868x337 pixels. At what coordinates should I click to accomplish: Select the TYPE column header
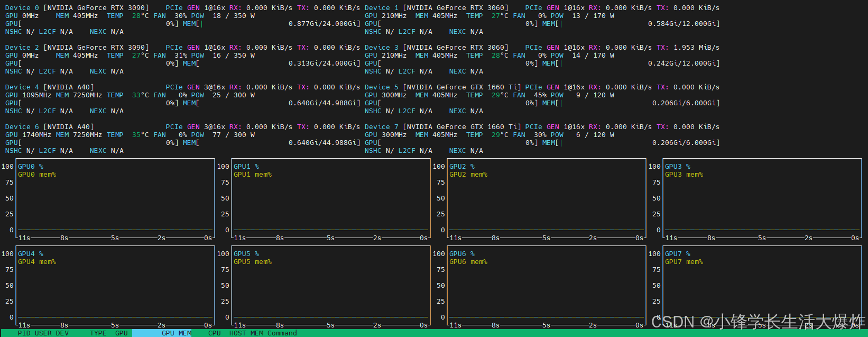98,333
